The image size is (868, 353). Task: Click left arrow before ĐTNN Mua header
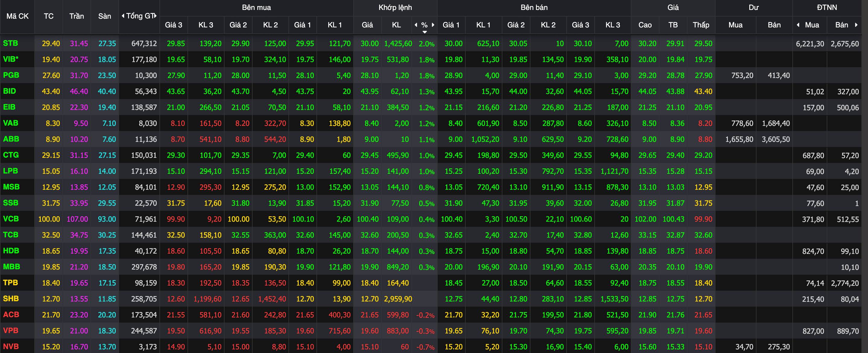tap(798, 25)
